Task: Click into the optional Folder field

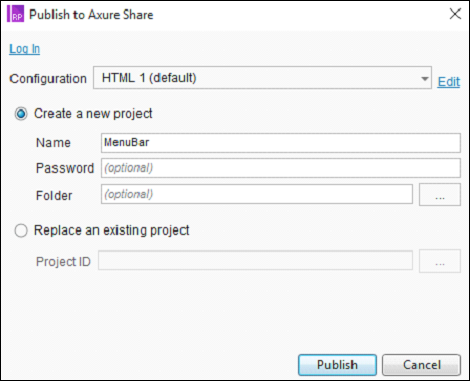Action: [257, 194]
